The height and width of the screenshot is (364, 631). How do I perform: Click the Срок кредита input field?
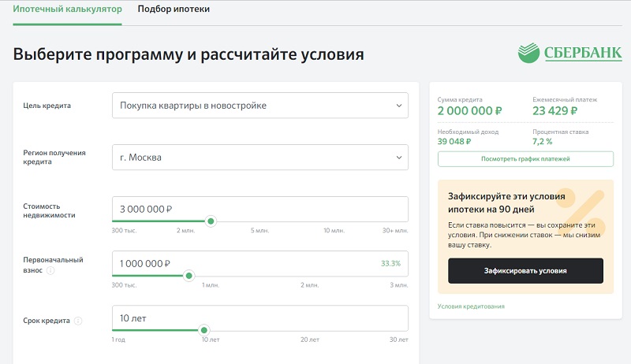coord(260,318)
